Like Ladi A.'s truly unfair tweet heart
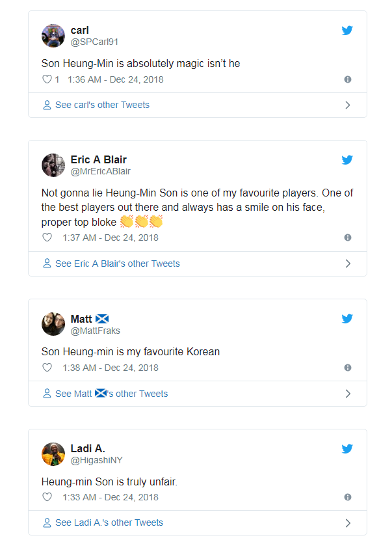Image resolution: width=392 pixels, height=542 pixels. pyautogui.click(x=47, y=497)
